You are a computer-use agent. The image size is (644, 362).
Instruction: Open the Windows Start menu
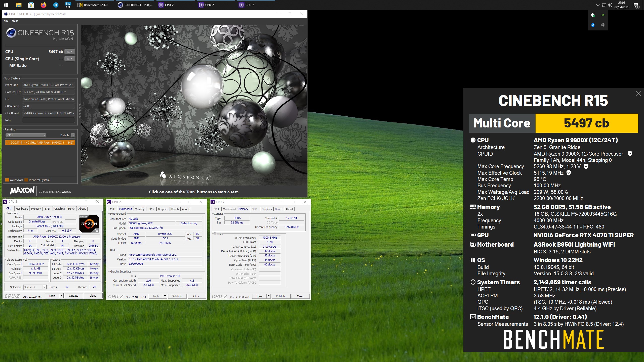click(x=6, y=5)
